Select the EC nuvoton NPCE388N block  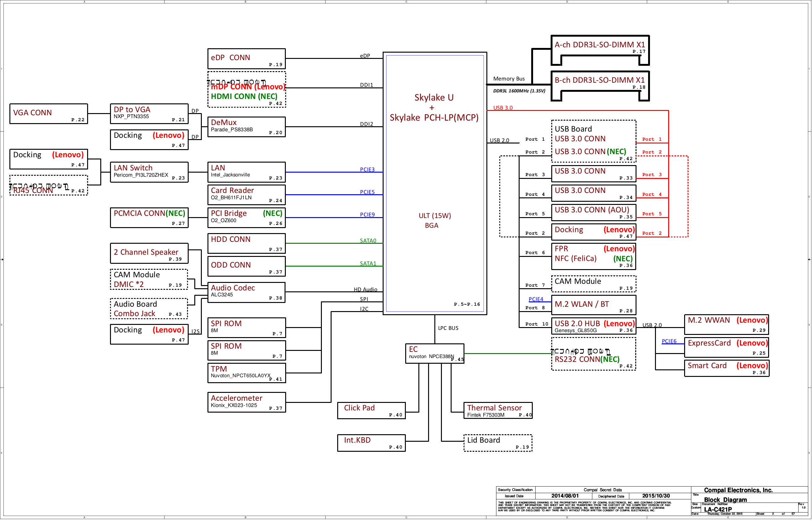click(x=434, y=353)
